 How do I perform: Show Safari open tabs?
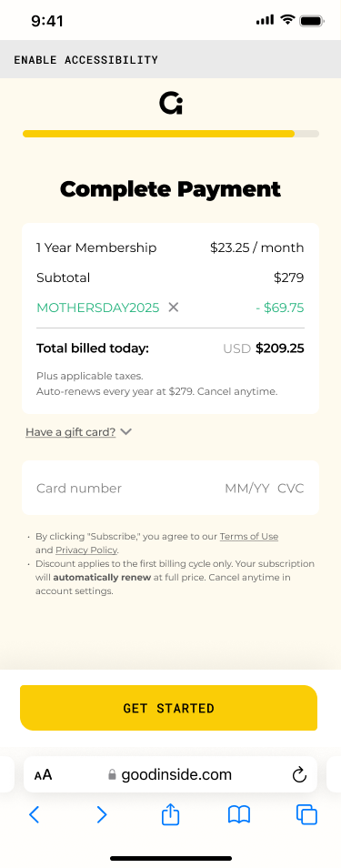pos(306,814)
